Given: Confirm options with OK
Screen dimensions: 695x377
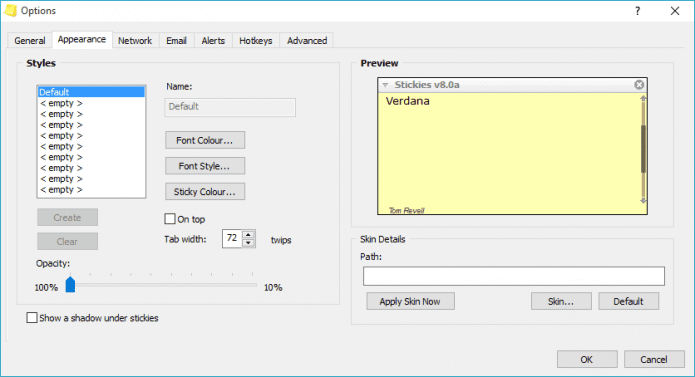Looking at the screenshot, I should 587,359.
